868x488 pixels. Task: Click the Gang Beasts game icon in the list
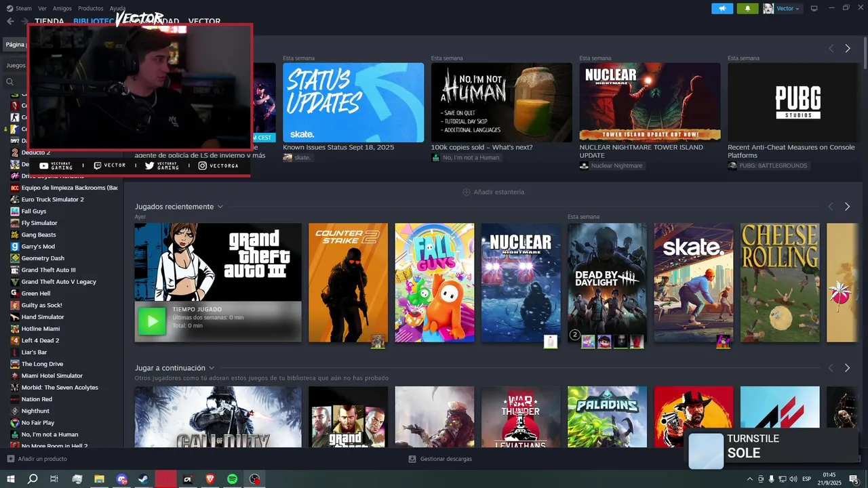[15, 235]
